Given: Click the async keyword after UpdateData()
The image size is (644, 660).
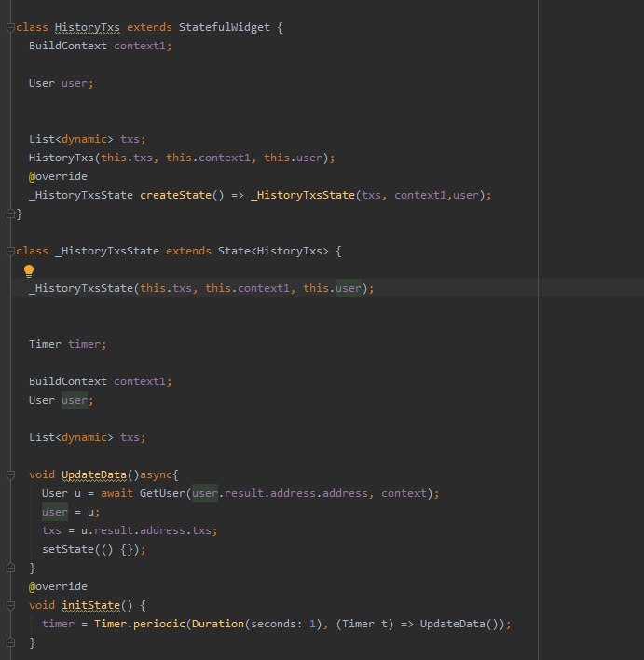Looking at the screenshot, I should coord(156,474).
